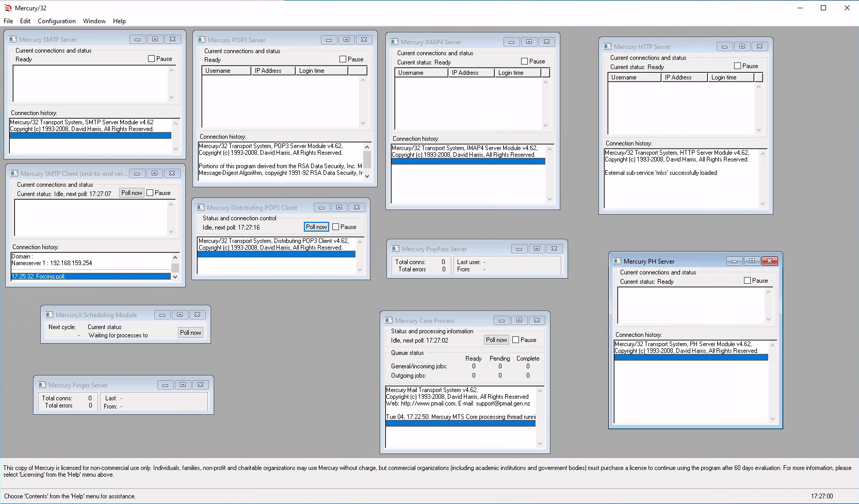This screenshot has height=504, width=859.
Task: Click the 'Waiting for processes to' scheduling status
Action: (118, 335)
